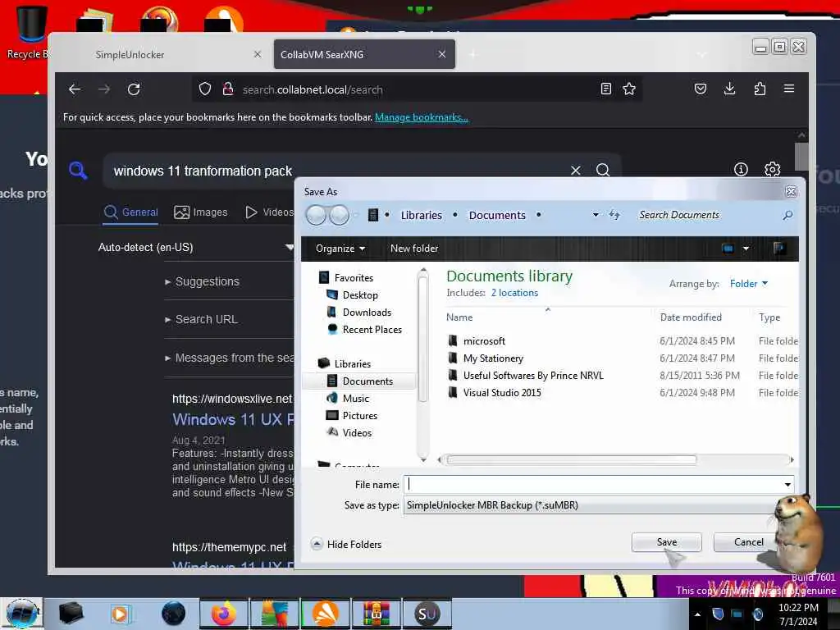Open the Pocket save icon
This screenshot has width=840, height=630.
tap(701, 89)
